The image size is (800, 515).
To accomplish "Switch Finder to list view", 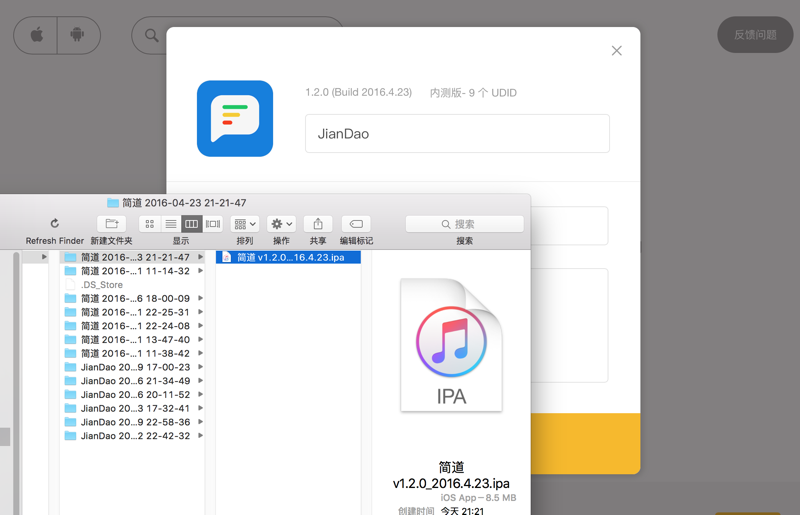I will click(x=171, y=224).
